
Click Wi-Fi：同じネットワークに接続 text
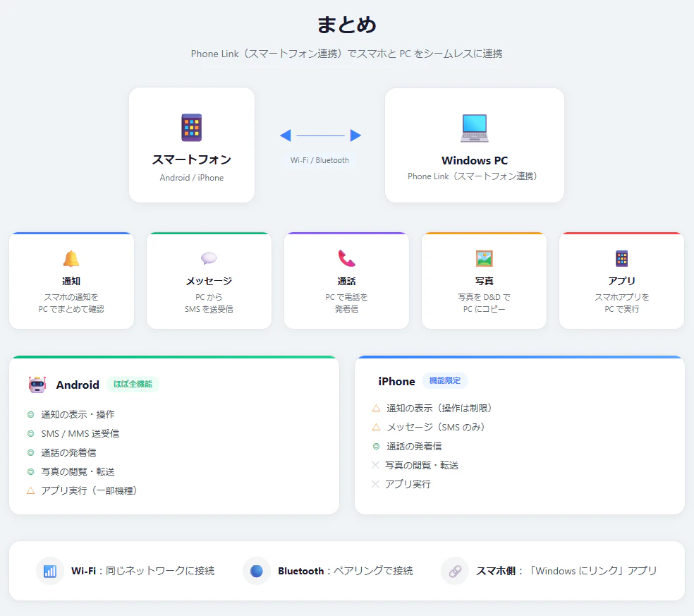(143, 571)
